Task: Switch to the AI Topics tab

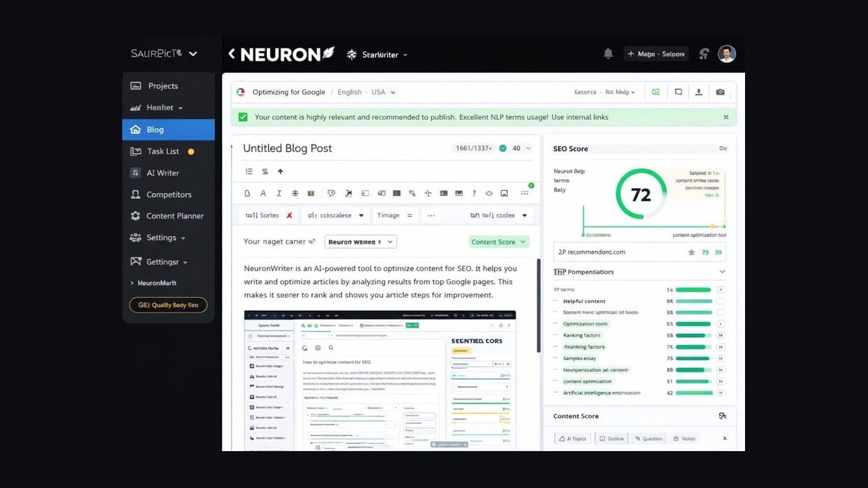Action: click(x=572, y=438)
